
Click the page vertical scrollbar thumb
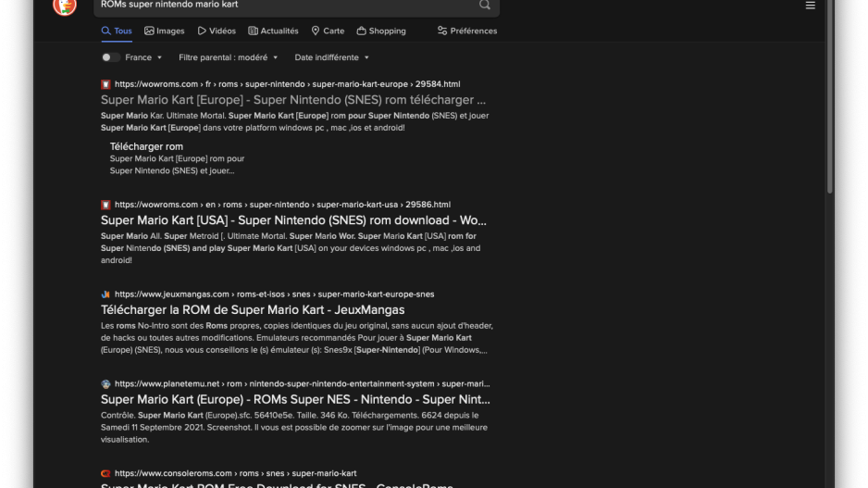(829, 97)
